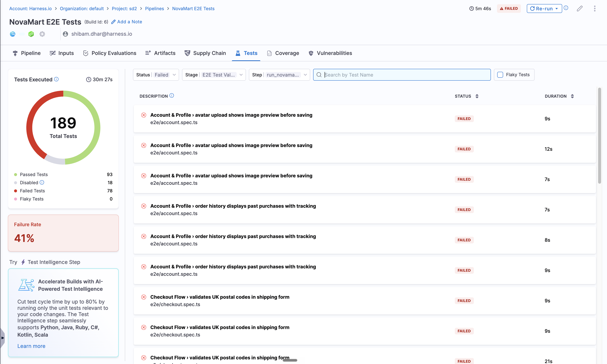Sort by the DURATION column arrows
The width and height of the screenshot is (607, 364).
coord(572,96)
